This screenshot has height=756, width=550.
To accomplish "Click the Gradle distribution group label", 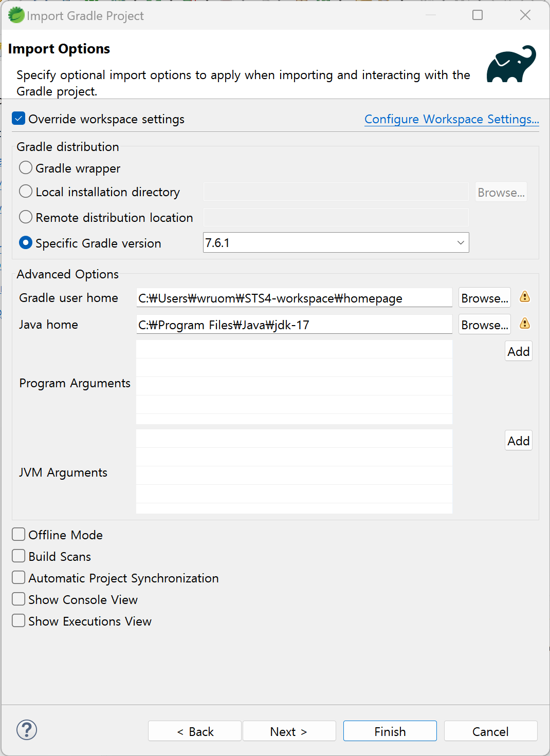I will (68, 147).
